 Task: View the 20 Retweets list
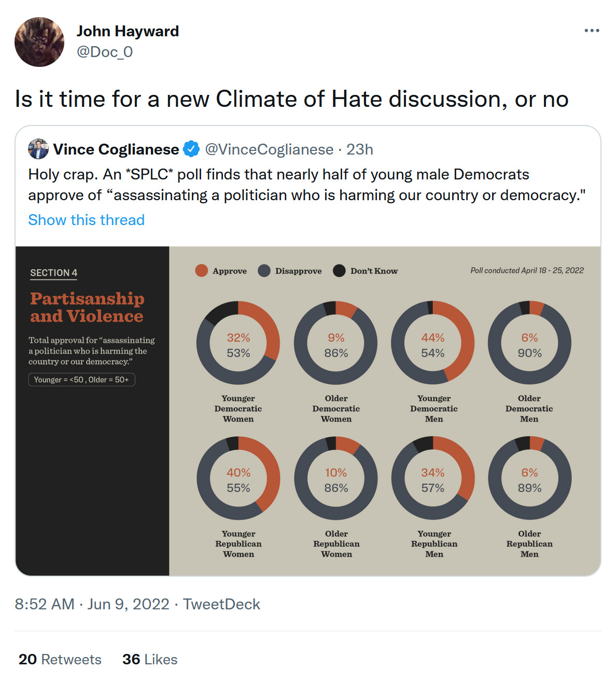pos(60,659)
